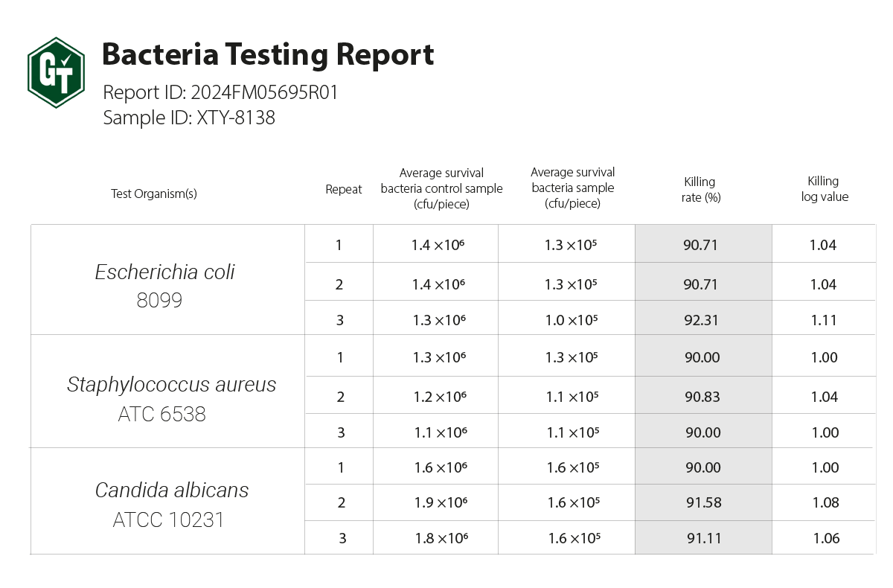
Task: Select the Candida albicans ATCC 10231 cell
Action: tap(171, 504)
